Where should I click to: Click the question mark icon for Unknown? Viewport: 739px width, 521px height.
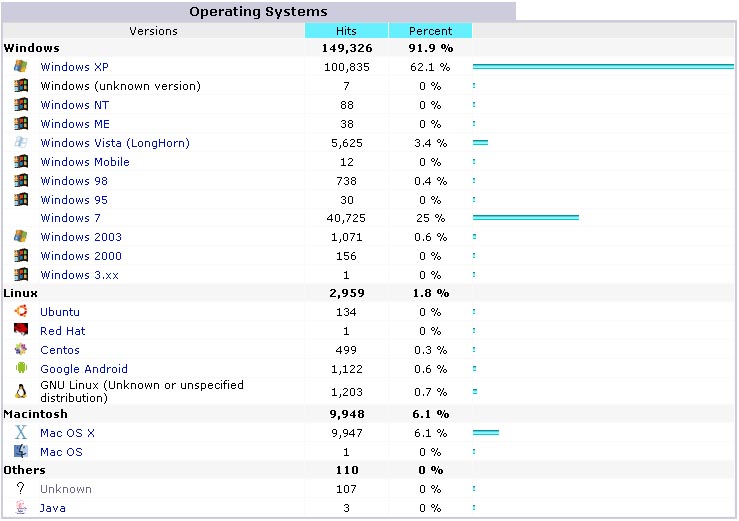tap(21, 488)
